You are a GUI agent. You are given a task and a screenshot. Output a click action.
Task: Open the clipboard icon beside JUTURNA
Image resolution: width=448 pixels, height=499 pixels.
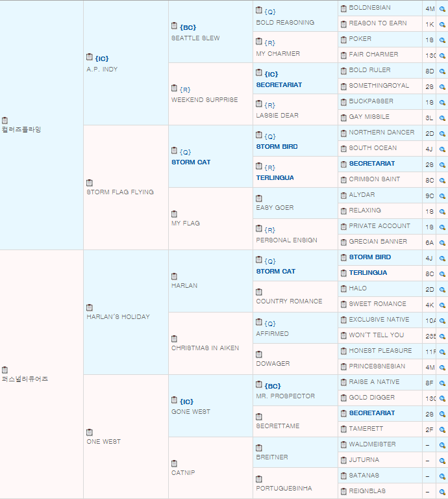(343, 460)
